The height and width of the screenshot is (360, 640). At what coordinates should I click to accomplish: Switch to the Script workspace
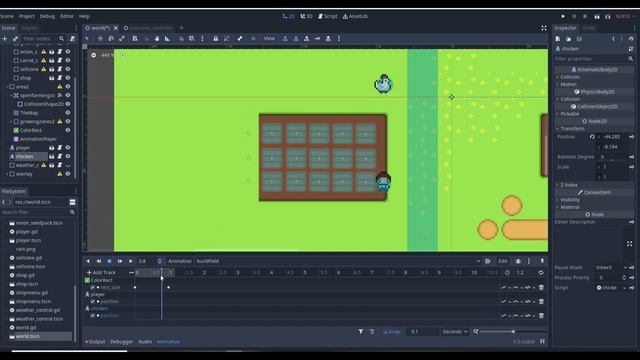[328, 16]
